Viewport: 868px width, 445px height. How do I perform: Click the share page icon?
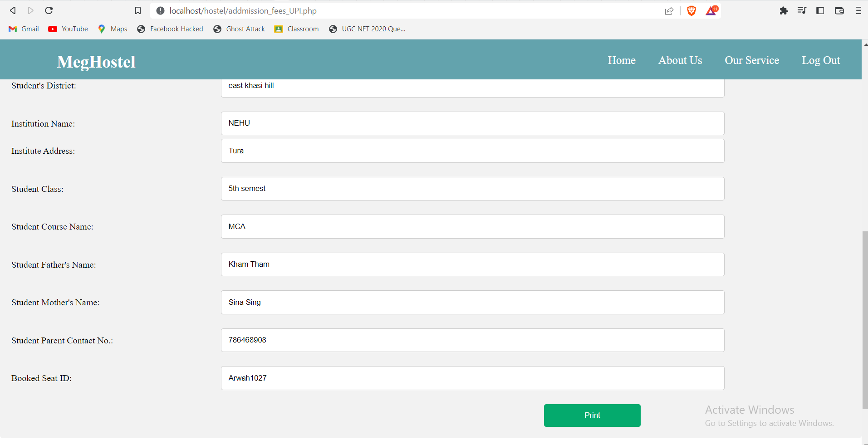(670, 10)
